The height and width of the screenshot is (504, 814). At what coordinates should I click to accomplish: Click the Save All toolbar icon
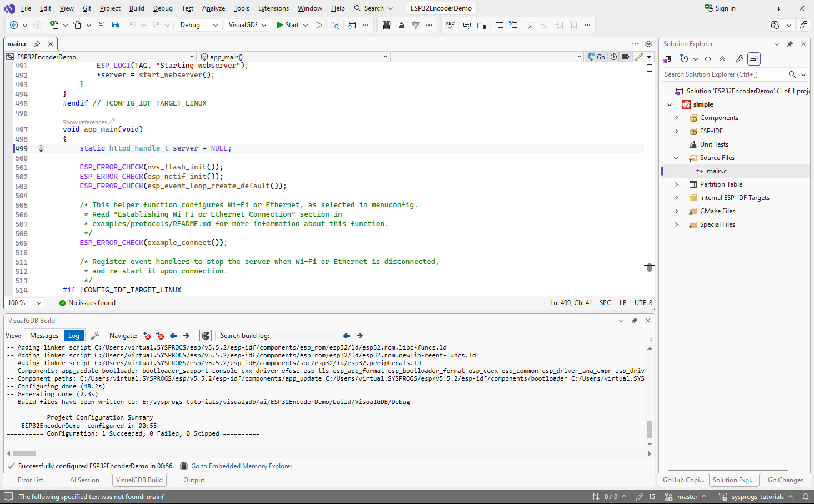click(116, 25)
